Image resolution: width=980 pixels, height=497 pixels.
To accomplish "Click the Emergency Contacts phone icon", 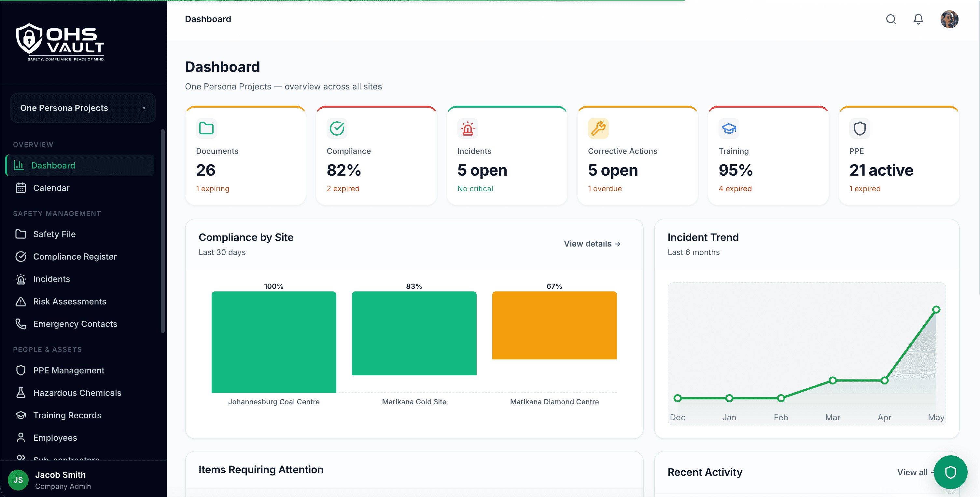I will [21, 324].
